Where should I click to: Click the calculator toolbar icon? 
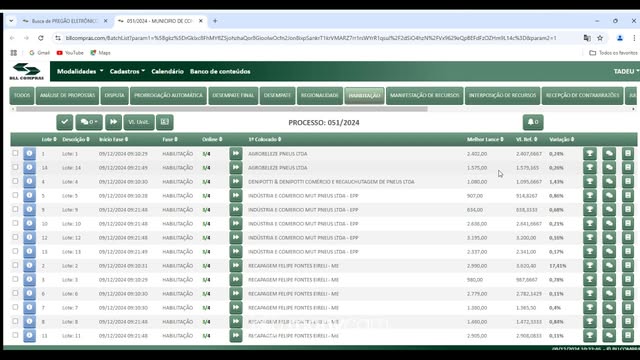point(164,122)
